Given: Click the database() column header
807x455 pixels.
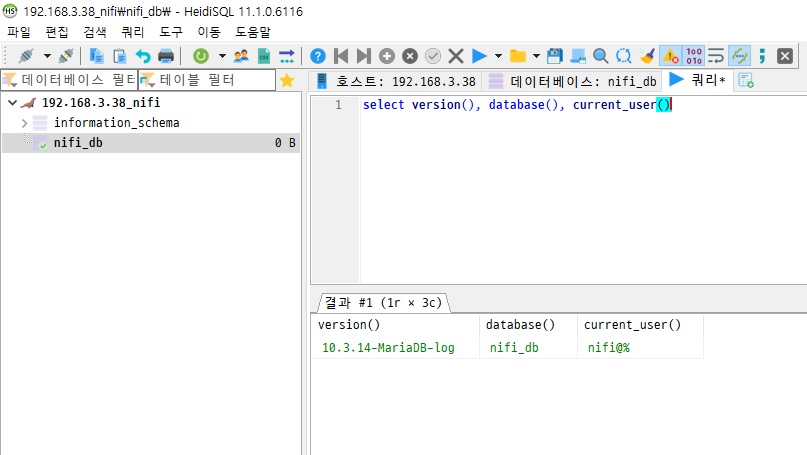Looking at the screenshot, I should click(x=528, y=325).
